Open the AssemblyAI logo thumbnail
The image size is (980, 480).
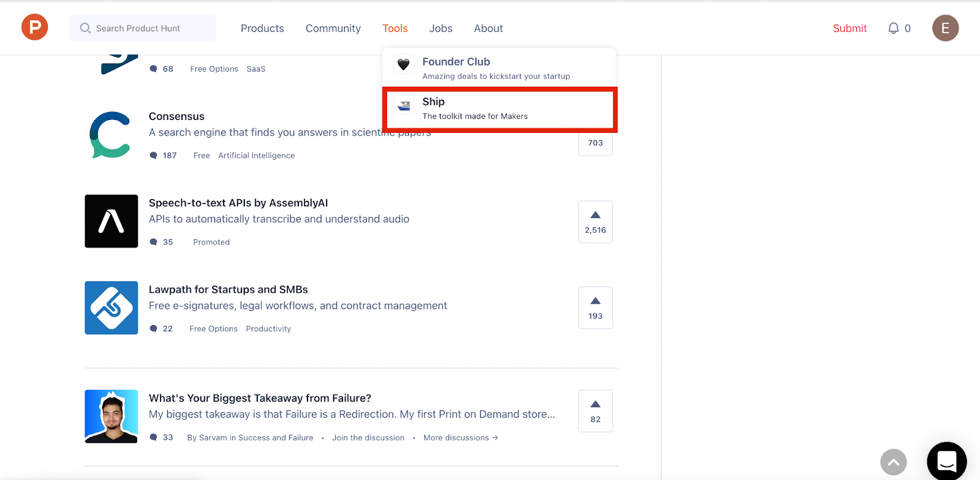pyautogui.click(x=111, y=221)
